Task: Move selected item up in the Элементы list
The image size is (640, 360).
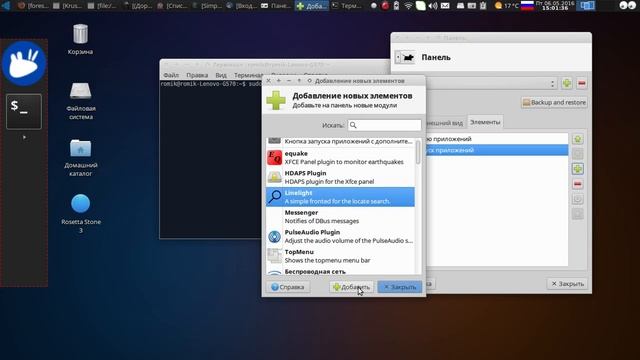Action: pyautogui.click(x=577, y=139)
